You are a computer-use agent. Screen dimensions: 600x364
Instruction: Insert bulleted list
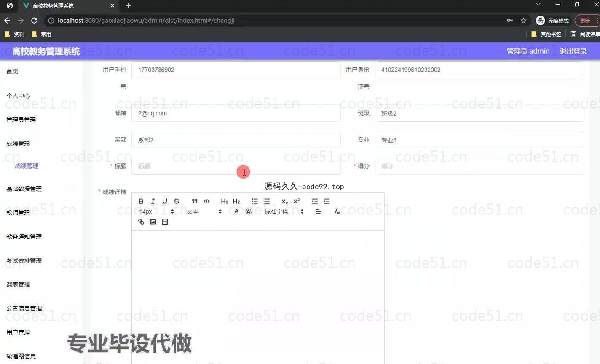click(x=266, y=201)
